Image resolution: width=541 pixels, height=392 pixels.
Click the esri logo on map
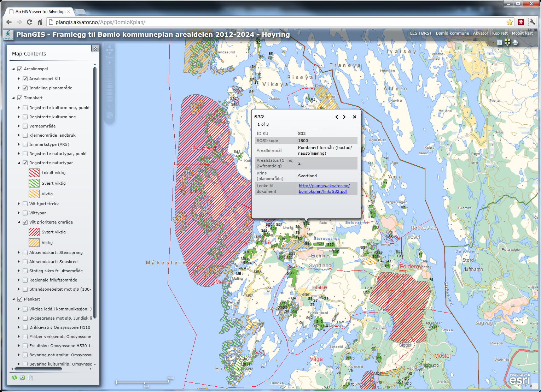pyautogui.click(x=520, y=380)
